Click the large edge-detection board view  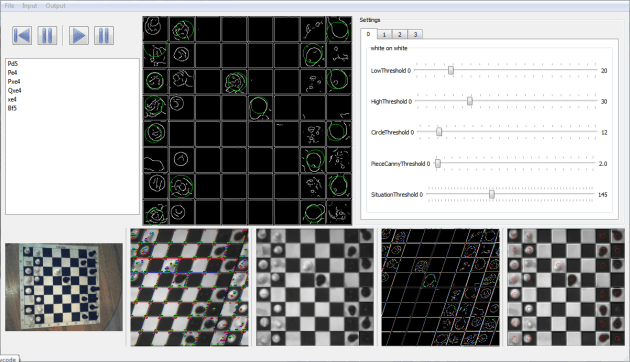(247, 121)
